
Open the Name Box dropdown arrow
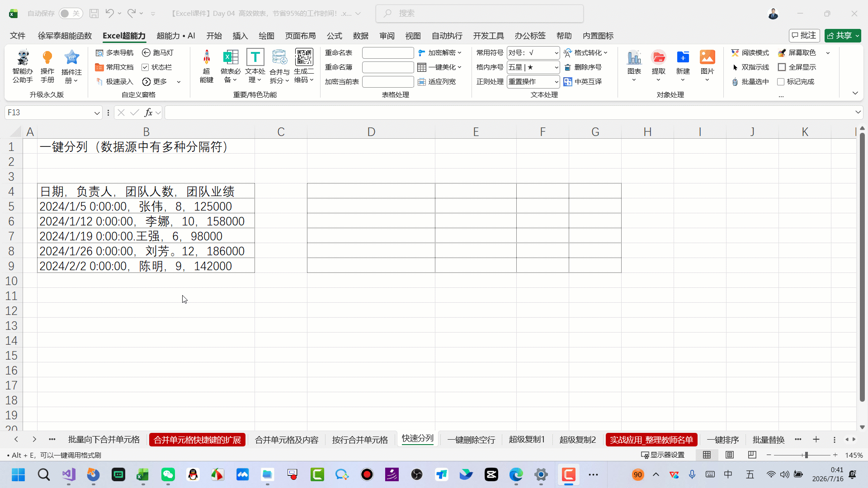97,113
